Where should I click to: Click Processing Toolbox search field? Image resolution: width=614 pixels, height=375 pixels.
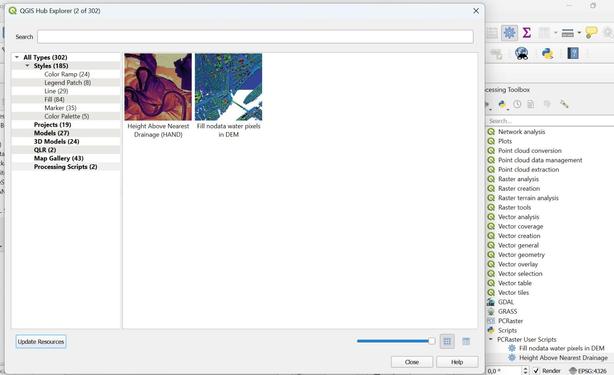(x=550, y=121)
